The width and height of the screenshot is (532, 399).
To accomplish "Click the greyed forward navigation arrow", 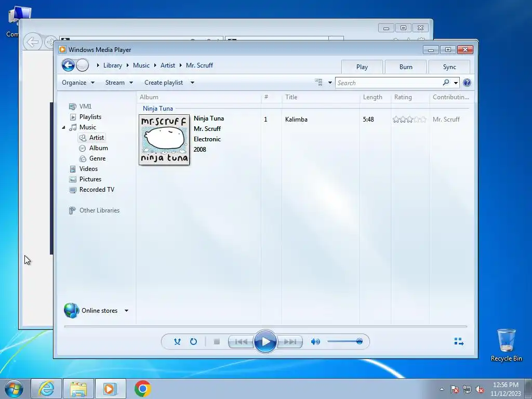I will tap(82, 65).
